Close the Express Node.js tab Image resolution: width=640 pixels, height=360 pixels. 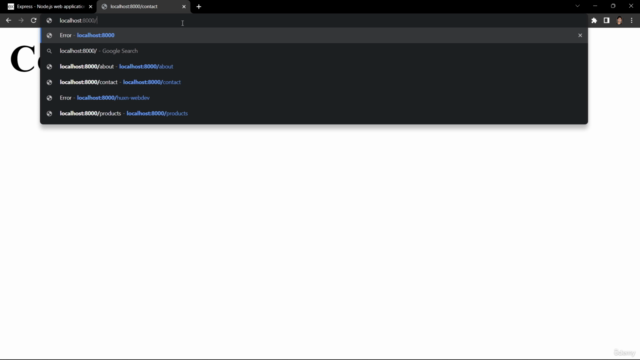pyautogui.click(x=91, y=7)
